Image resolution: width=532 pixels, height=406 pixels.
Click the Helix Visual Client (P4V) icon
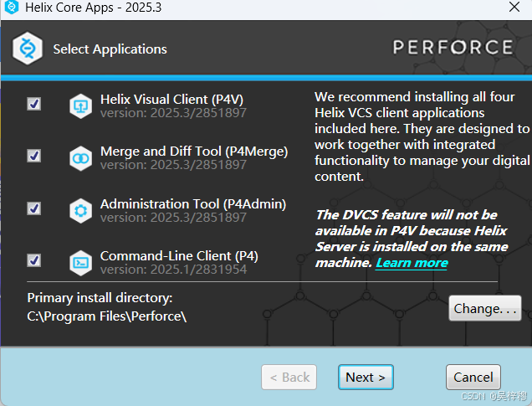[81, 106]
